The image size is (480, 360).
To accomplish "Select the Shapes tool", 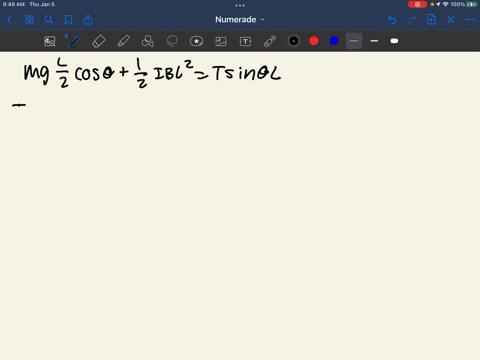I will point(147,41).
